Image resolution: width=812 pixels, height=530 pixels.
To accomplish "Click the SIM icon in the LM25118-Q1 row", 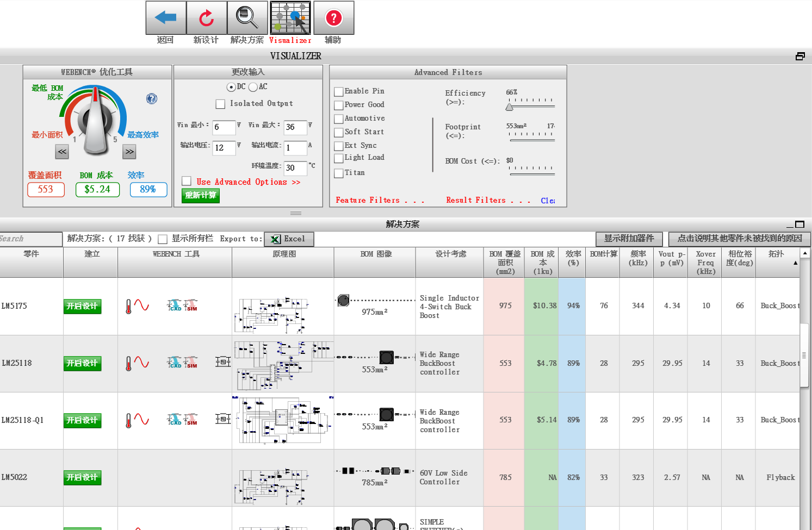I will (x=190, y=420).
